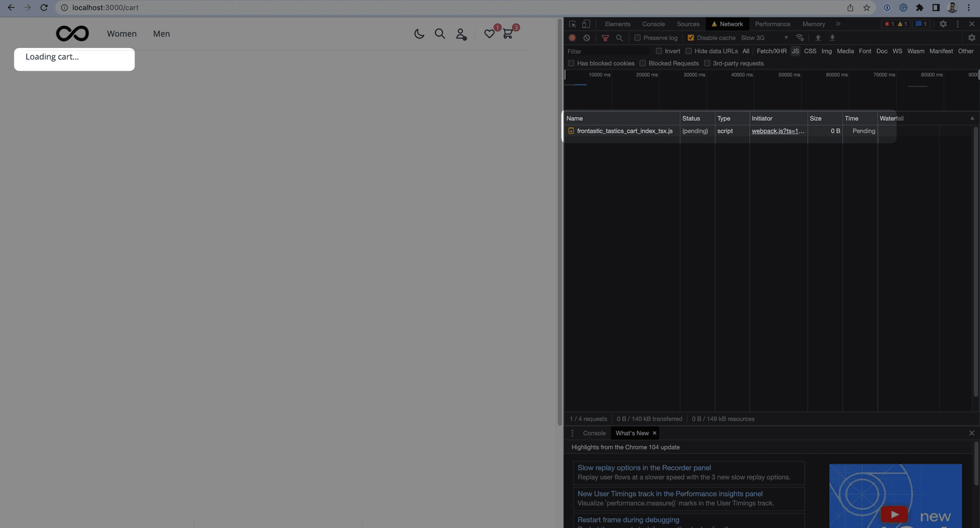
Task: Open the Slow replay options Recorder link
Action: 644,468
